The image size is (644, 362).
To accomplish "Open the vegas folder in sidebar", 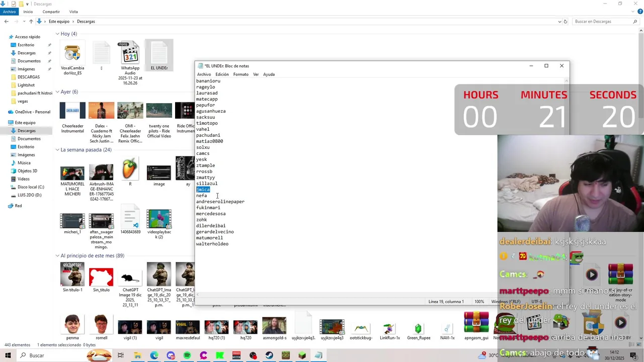I will click(23, 101).
